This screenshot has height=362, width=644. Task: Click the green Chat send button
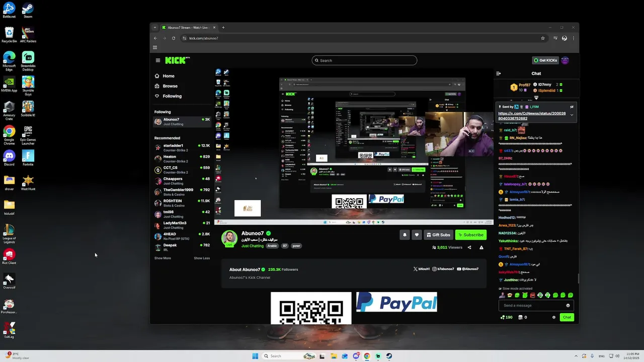point(567,317)
